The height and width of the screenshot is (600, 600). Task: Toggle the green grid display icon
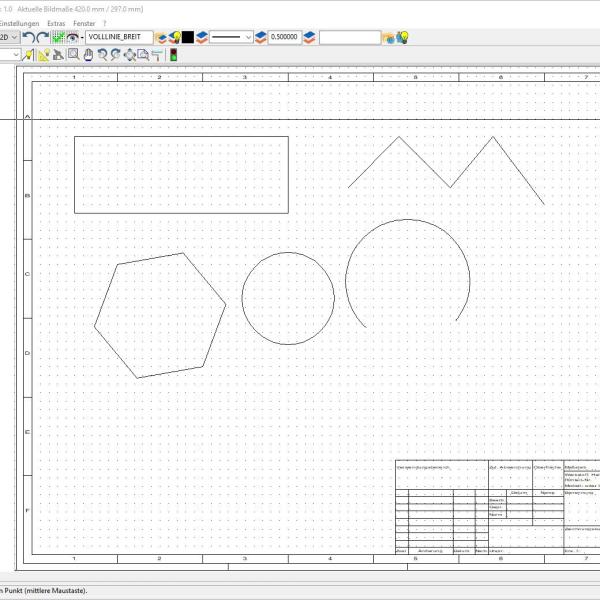point(58,37)
